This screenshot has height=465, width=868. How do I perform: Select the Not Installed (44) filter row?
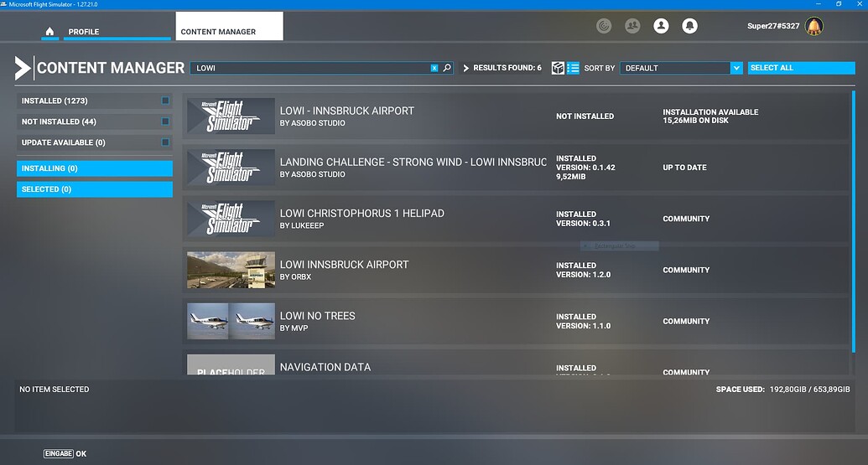tap(95, 121)
